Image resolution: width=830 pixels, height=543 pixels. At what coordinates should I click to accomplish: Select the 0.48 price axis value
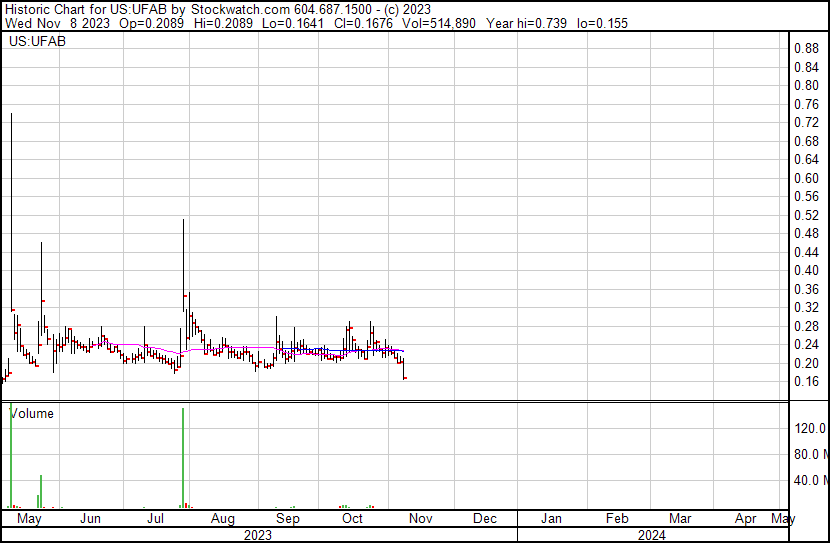tap(806, 233)
